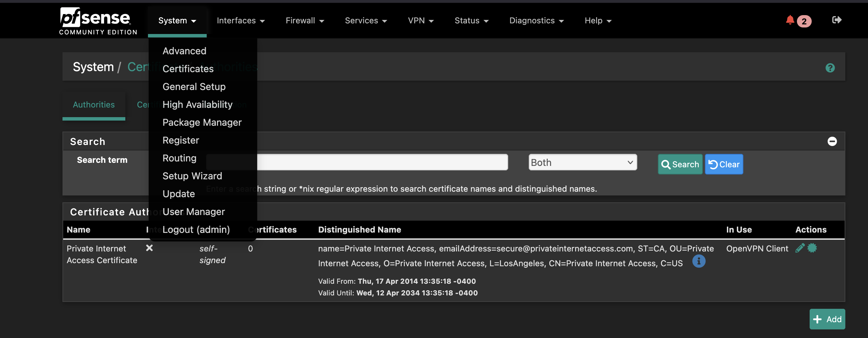Viewport: 868px width, 338px height.
Task: Click the blue Clear button
Action: pos(724,164)
